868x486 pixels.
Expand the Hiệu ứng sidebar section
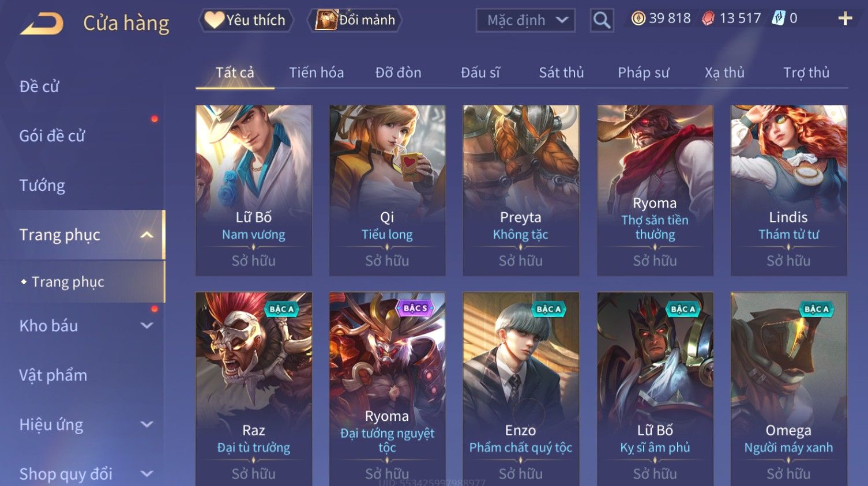point(147,425)
